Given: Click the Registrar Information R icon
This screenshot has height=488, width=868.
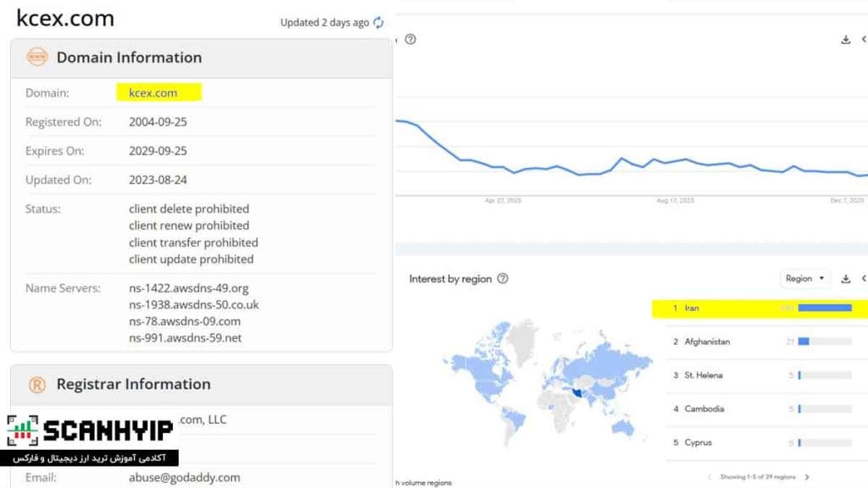Looking at the screenshot, I should (37, 384).
